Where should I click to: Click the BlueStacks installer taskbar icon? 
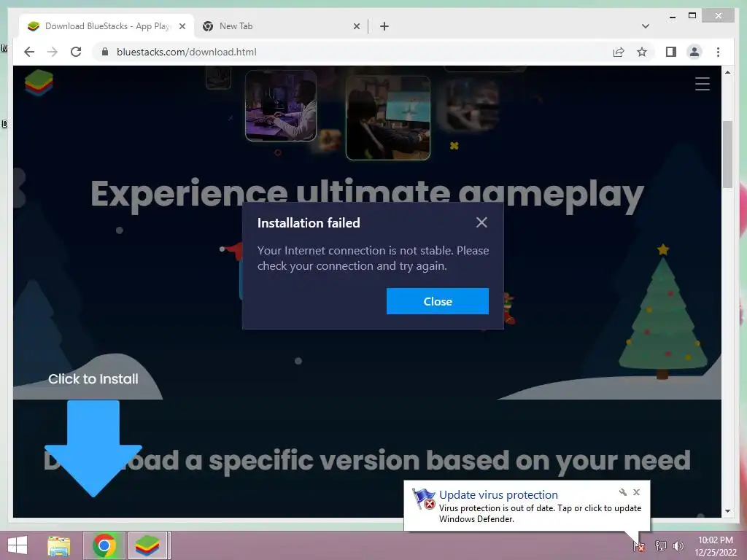click(147, 545)
